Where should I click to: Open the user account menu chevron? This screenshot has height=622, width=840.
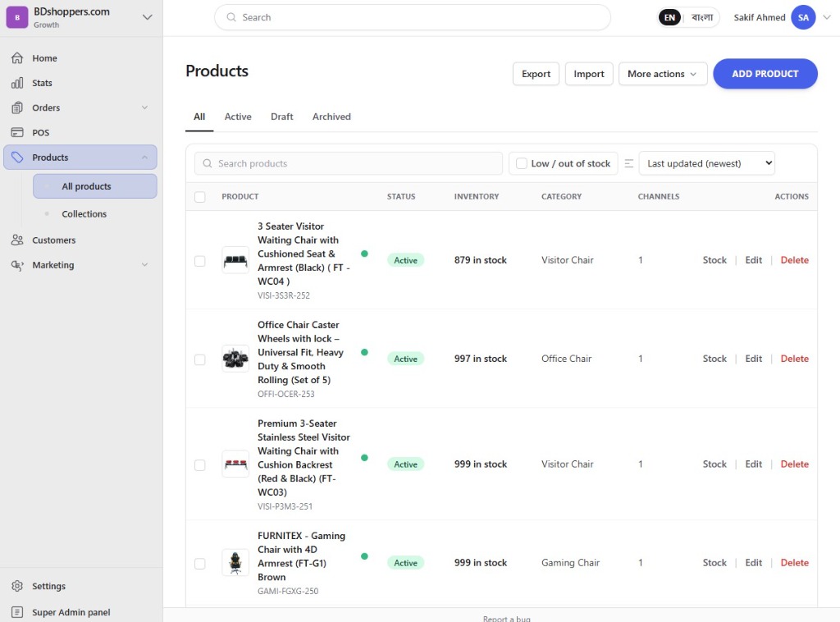tap(827, 17)
